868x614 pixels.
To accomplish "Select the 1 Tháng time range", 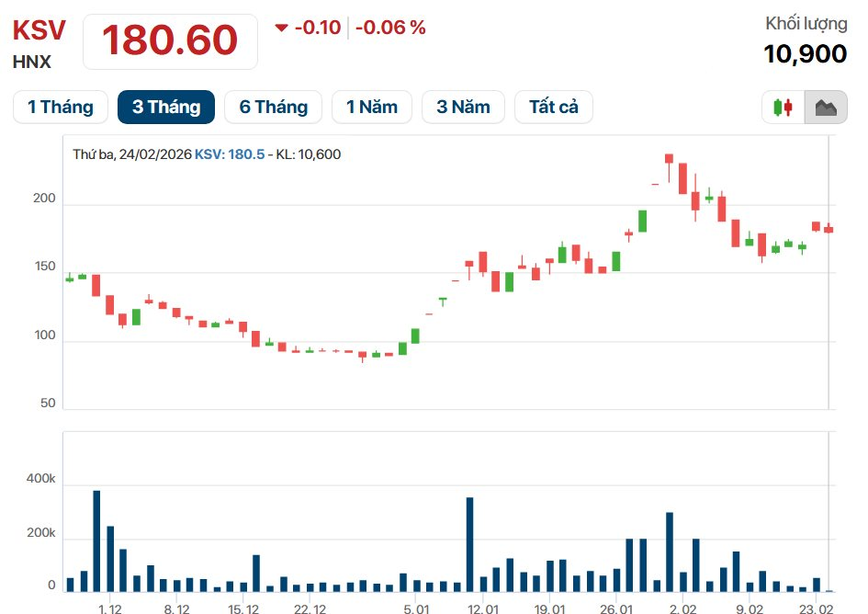I will (61, 107).
